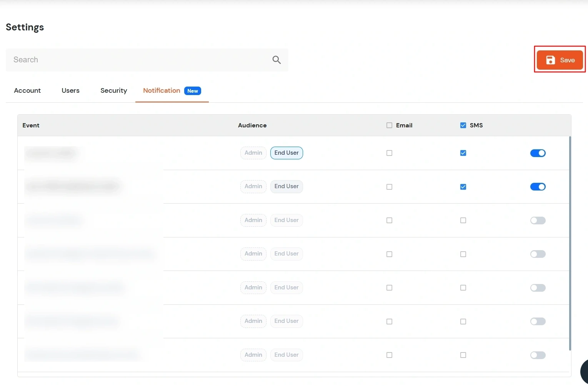Viewport: 588px width, 386px height.
Task: Check Email for the second event row
Action: click(389, 187)
